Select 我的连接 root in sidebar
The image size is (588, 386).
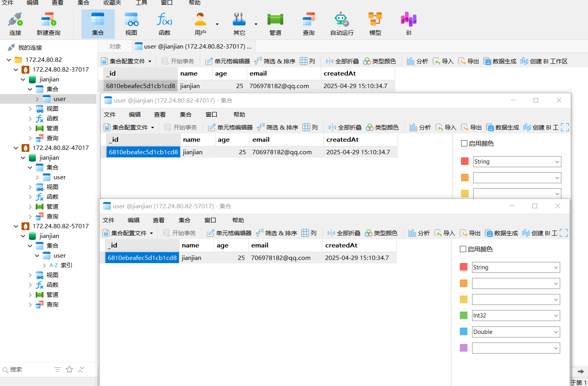point(30,48)
